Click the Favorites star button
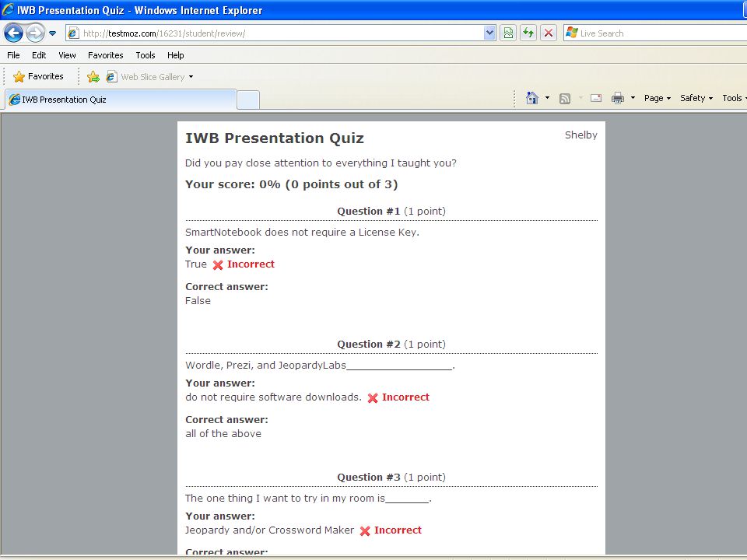 [x=39, y=76]
